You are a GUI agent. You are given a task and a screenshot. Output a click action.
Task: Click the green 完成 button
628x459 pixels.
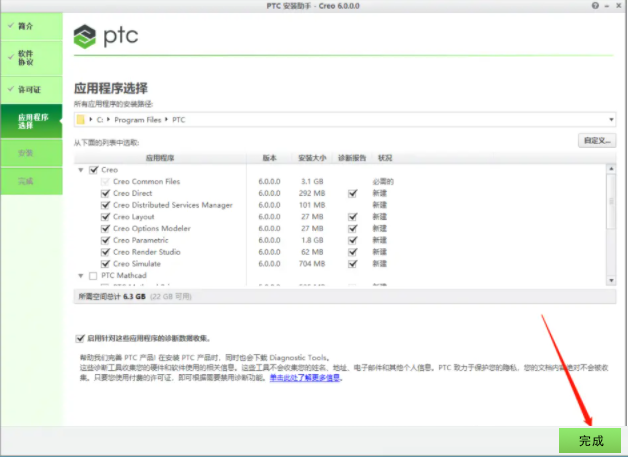pyautogui.click(x=590, y=441)
